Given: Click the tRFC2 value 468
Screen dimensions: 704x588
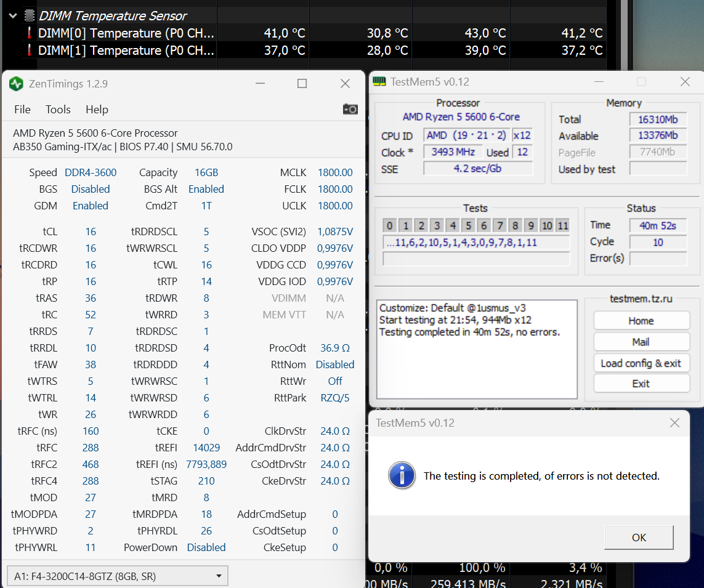Looking at the screenshot, I should [x=91, y=464].
